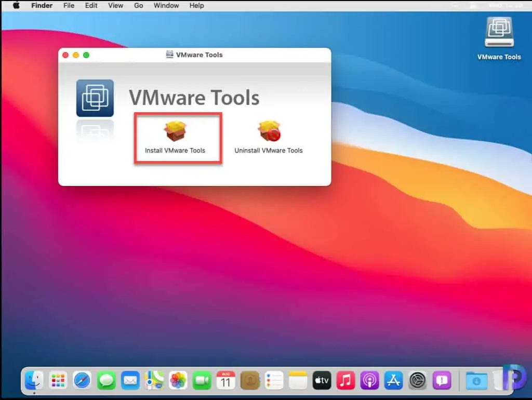Open Feedback Assistant from the Dock
The height and width of the screenshot is (400, 532).
[x=442, y=380]
